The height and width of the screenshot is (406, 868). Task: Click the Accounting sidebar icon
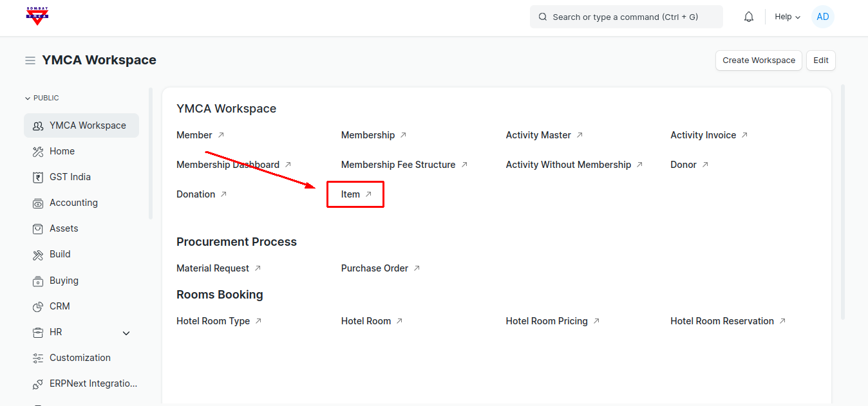[x=38, y=203]
